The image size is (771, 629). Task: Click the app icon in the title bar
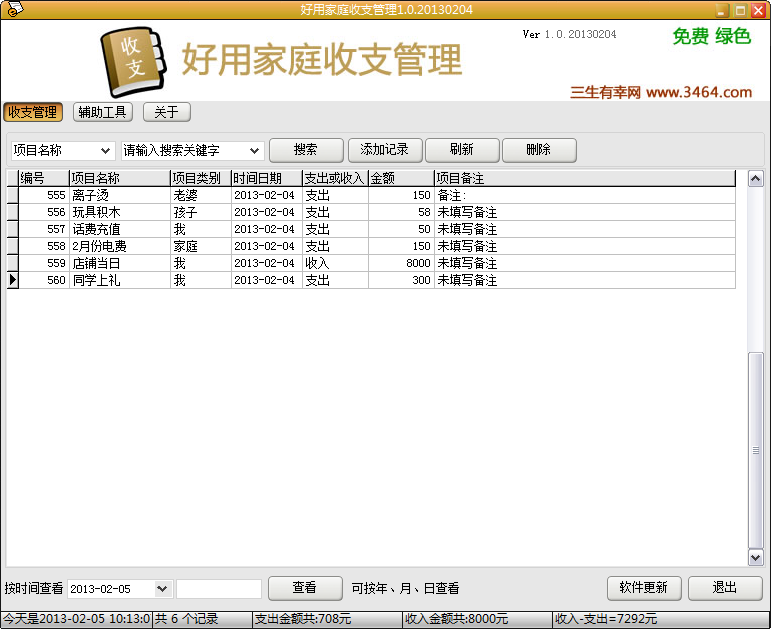pos(15,9)
